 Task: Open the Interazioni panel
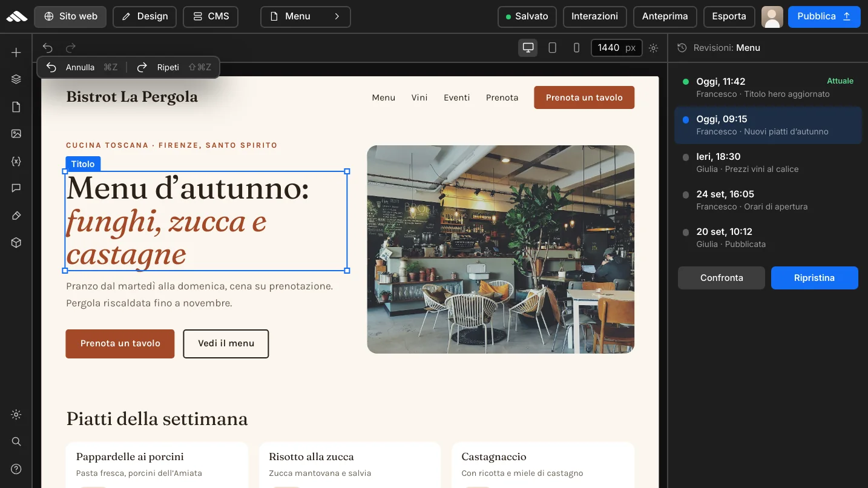point(595,16)
